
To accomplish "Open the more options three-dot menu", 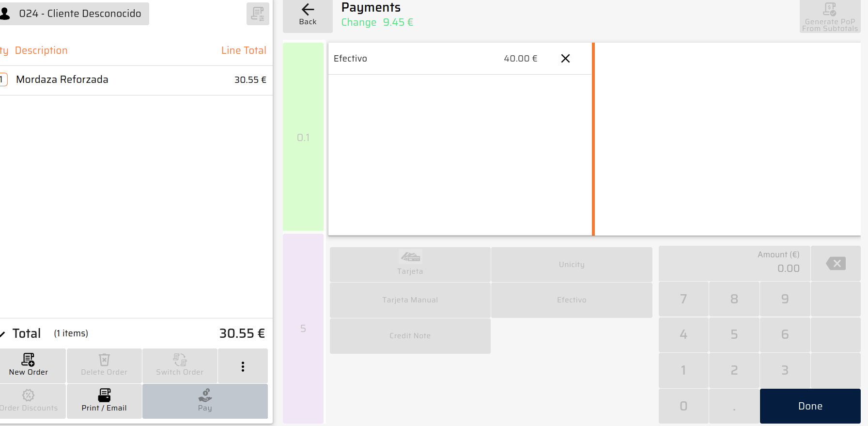I will 243,366.
